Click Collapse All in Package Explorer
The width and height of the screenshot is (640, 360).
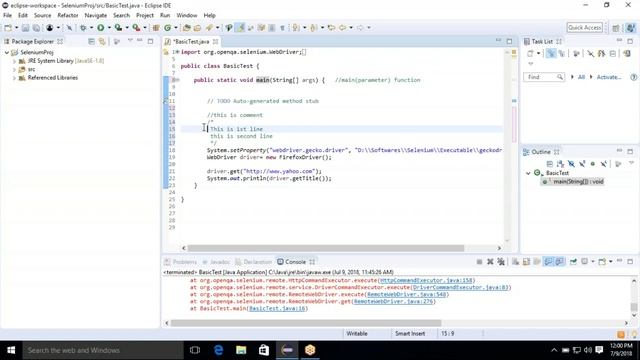[91, 41]
